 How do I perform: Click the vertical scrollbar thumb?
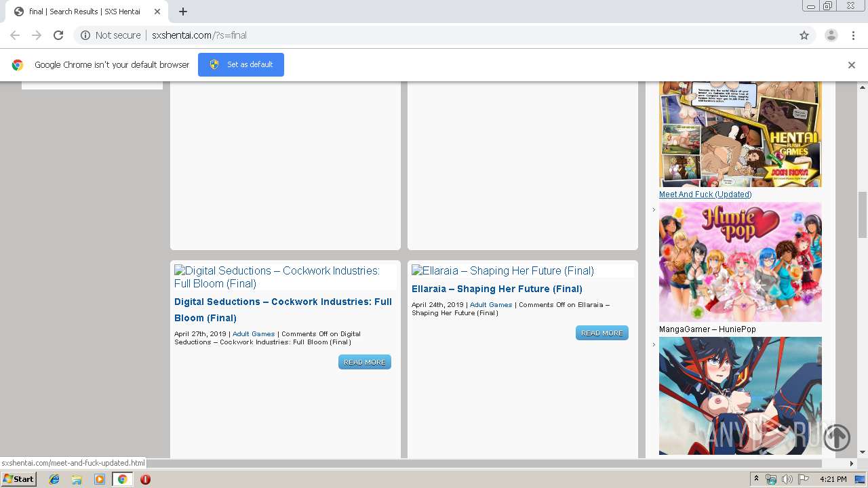click(863, 216)
